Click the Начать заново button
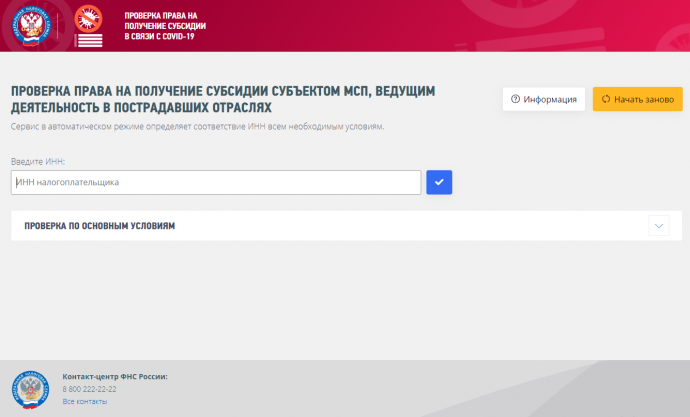The width and height of the screenshot is (690, 417). (638, 99)
